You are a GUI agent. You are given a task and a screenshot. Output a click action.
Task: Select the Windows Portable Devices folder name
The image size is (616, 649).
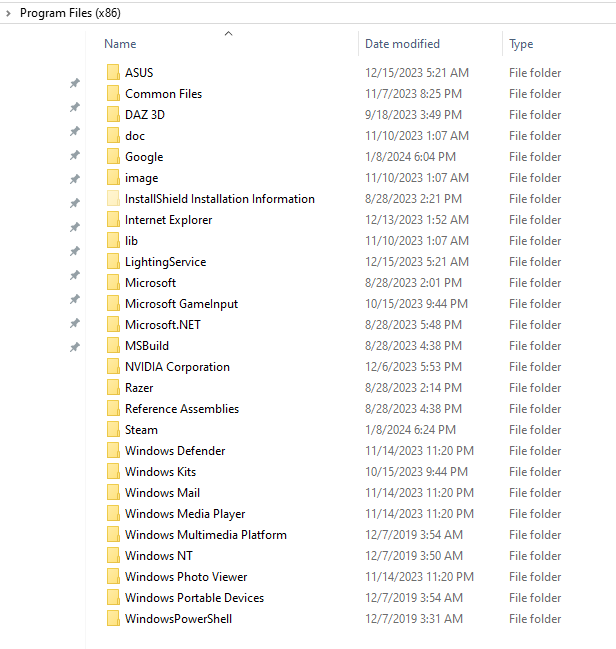(x=194, y=598)
